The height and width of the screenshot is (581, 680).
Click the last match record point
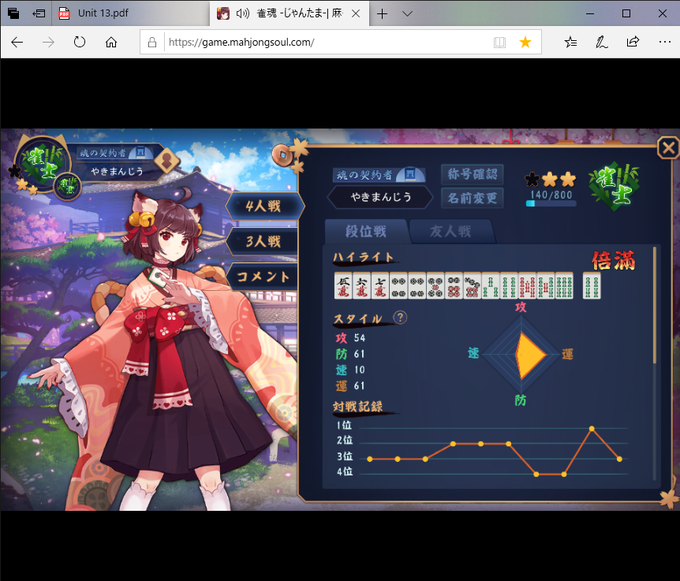pos(619,459)
